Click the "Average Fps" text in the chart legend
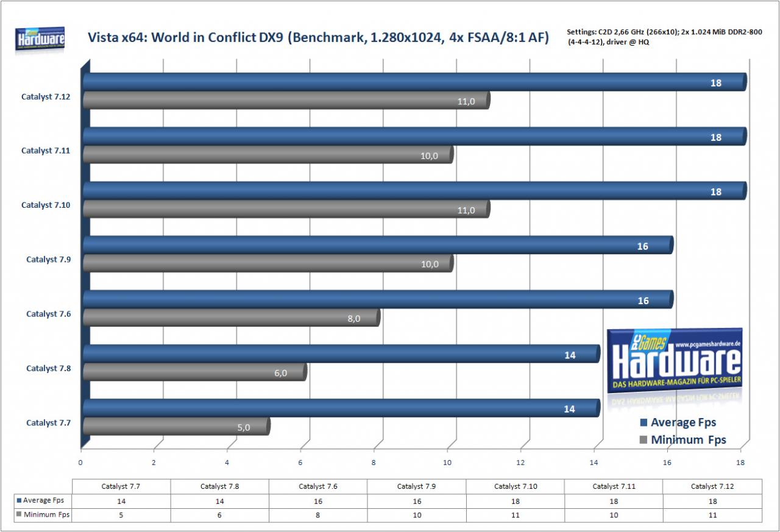This screenshot has width=780, height=532. [683, 422]
